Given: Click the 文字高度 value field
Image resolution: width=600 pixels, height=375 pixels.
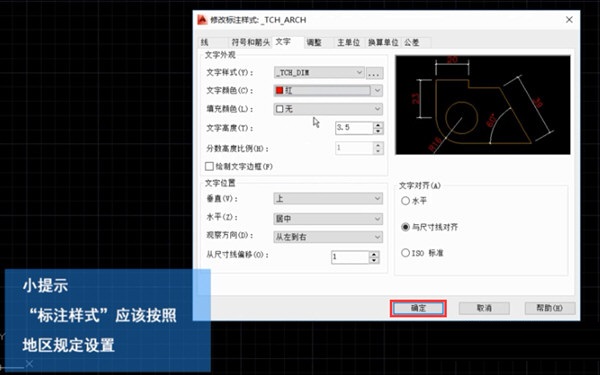Looking at the screenshot, I should (354, 128).
